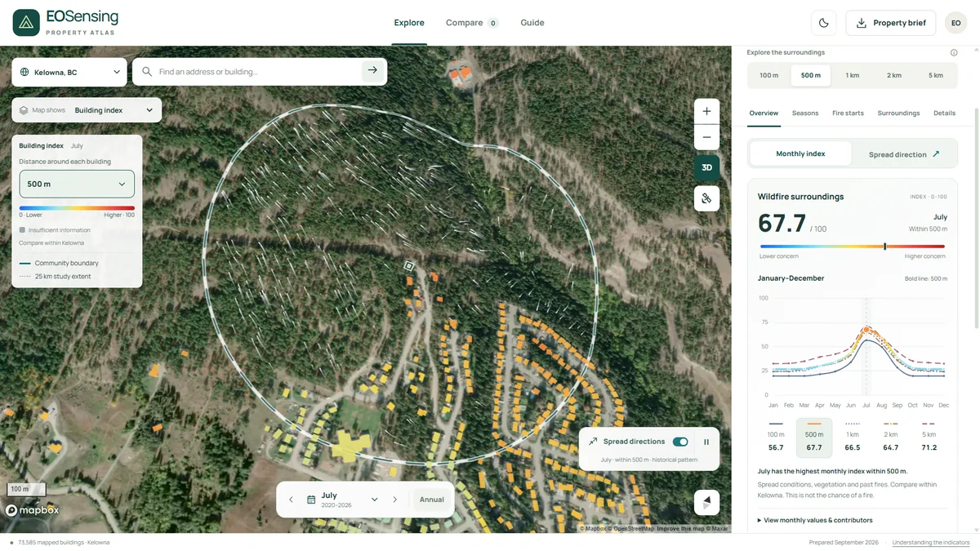Toggle dark mode moon icon

point(824,23)
